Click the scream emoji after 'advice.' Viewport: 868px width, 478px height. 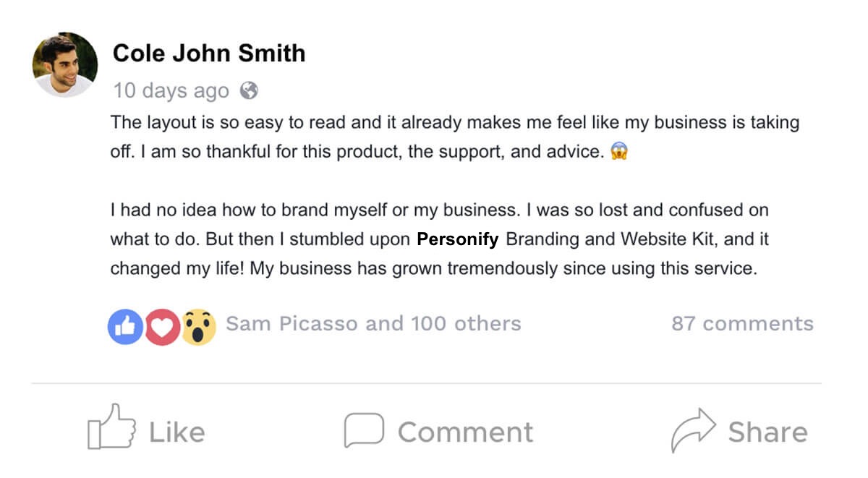[619, 153]
